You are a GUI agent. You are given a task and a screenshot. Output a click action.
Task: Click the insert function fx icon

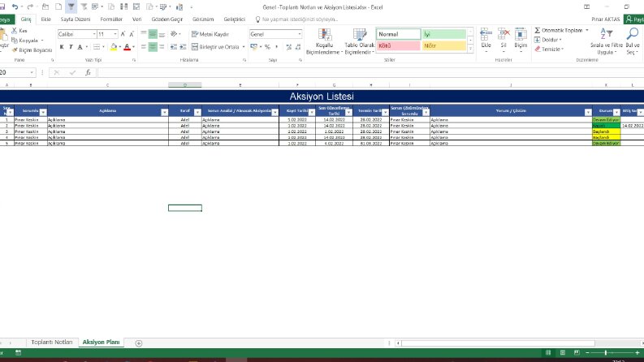click(88, 73)
